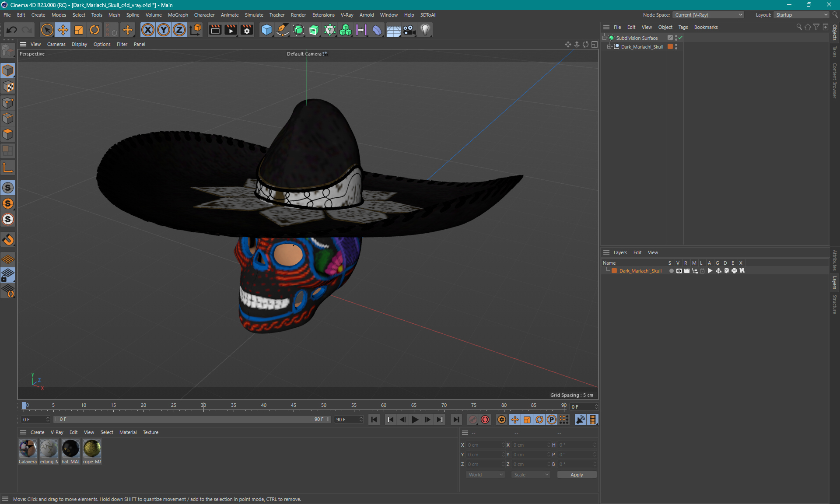Click the Bookmarks button in properties panel

706,27
